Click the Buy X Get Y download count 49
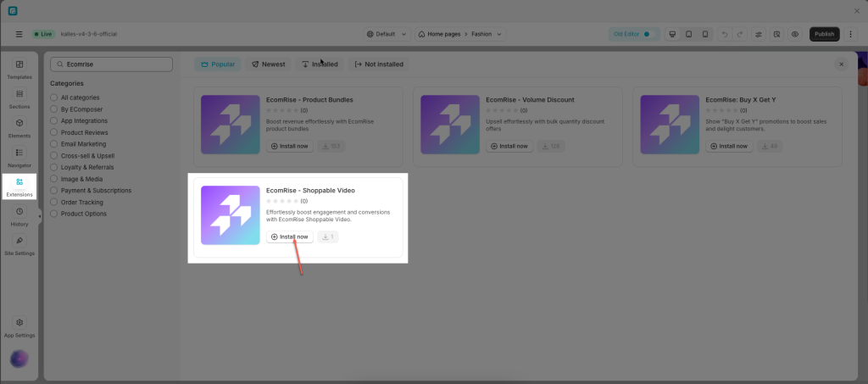This screenshot has width=868, height=384. coord(770,146)
